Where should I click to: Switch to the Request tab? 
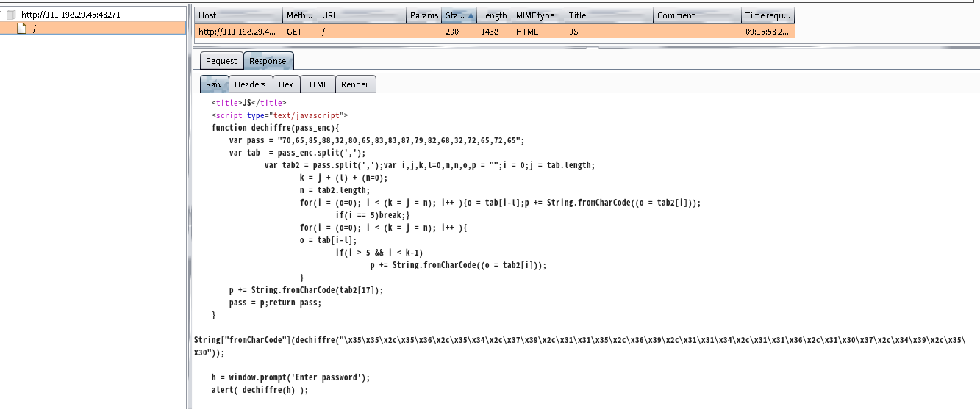(221, 61)
